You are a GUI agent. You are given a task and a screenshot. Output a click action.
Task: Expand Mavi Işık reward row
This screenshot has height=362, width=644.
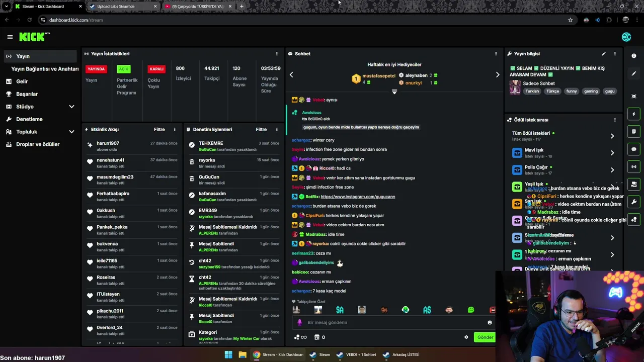[612, 153]
